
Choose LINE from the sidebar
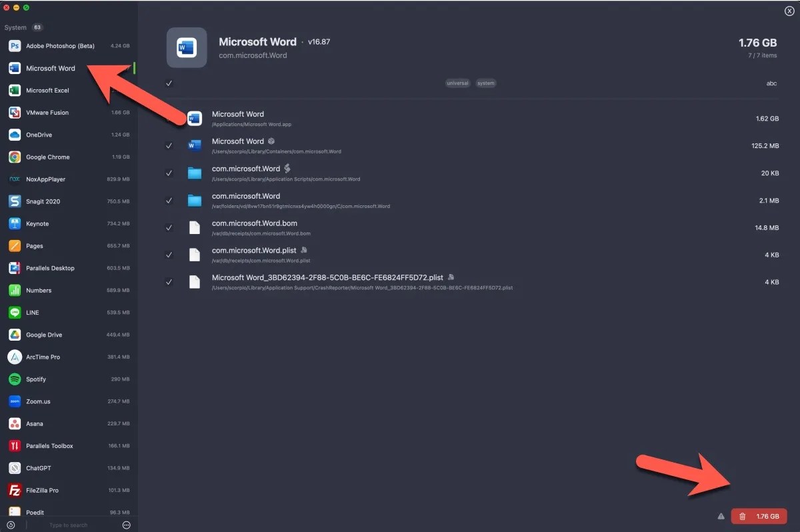point(69,313)
